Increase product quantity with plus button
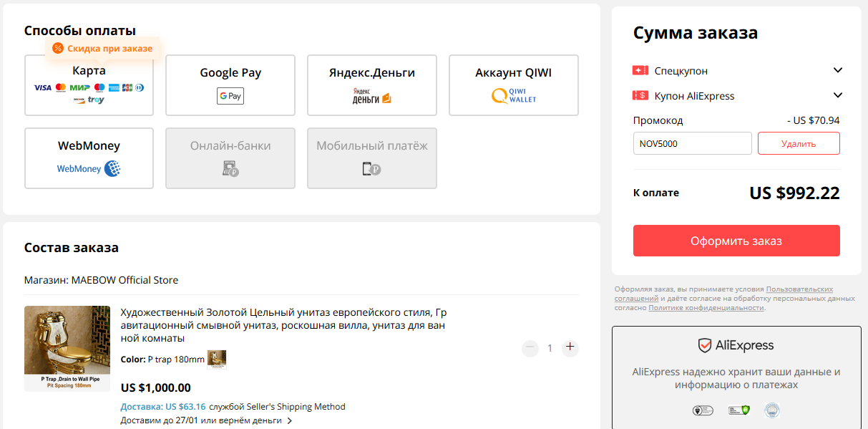 570,348
